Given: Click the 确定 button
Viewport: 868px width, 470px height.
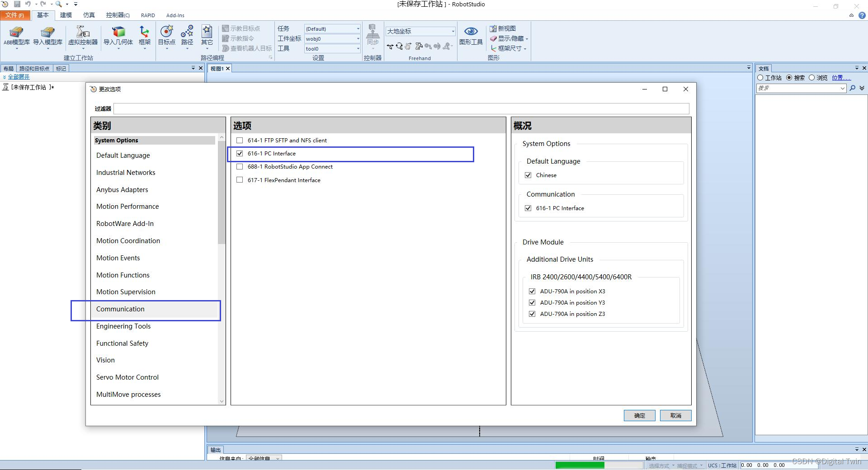Looking at the screenshot, I should point(639,415).
